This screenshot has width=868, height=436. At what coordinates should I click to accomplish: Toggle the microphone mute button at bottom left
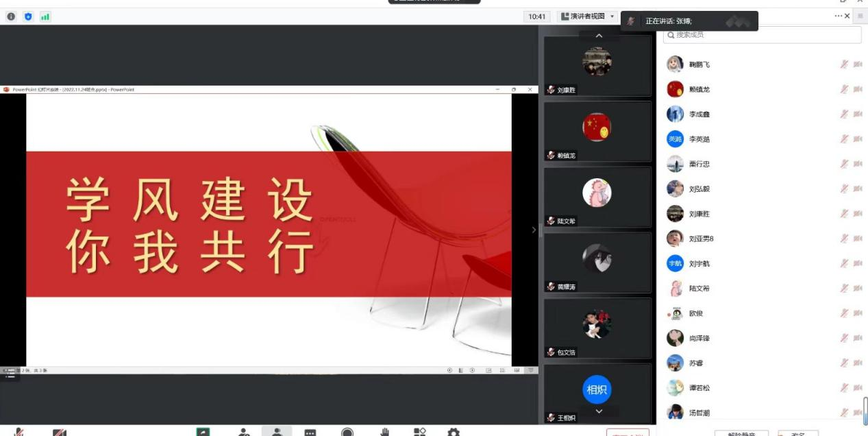click(x=19, y=432)
